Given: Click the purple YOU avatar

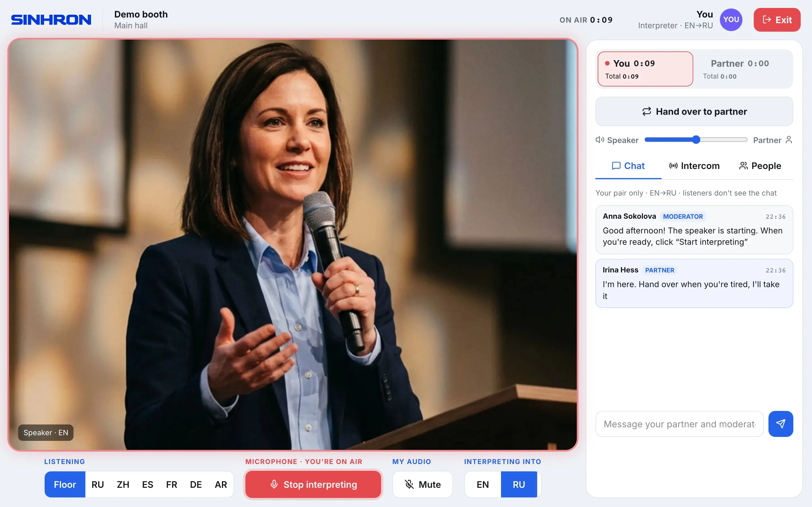Looking at the screenshot, I should coord(731,20).
